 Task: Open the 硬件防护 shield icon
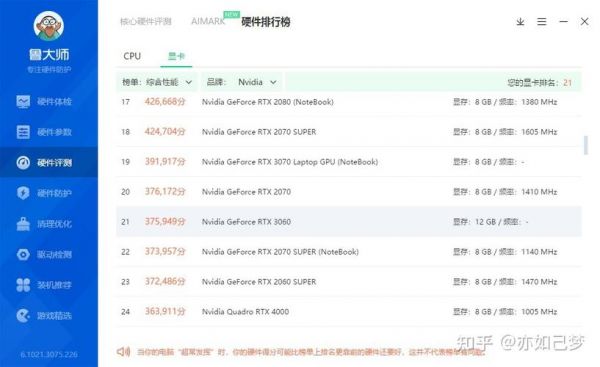click(23, 193)
